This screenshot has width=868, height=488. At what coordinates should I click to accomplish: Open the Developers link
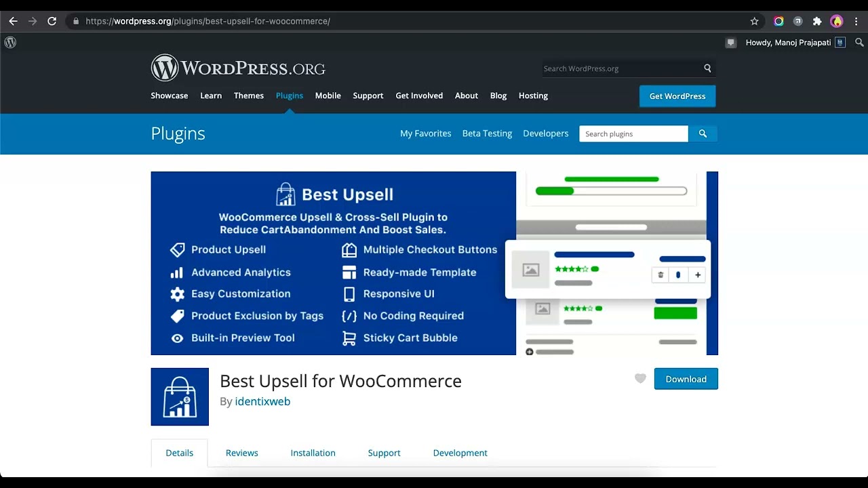pyautogui.click(x=546, y=134)
